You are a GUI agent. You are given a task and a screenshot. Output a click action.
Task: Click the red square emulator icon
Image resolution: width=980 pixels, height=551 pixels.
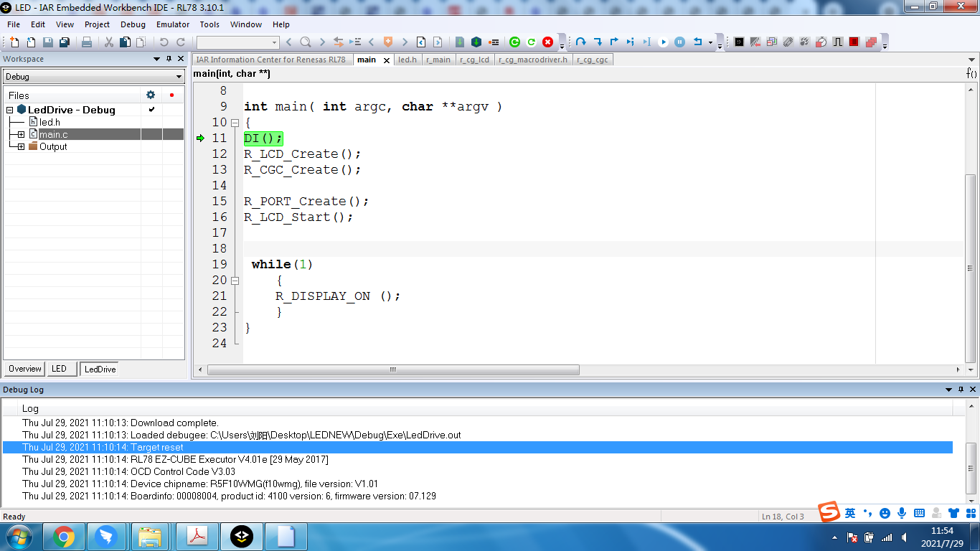pyautogui.click(x=854, y=42)
